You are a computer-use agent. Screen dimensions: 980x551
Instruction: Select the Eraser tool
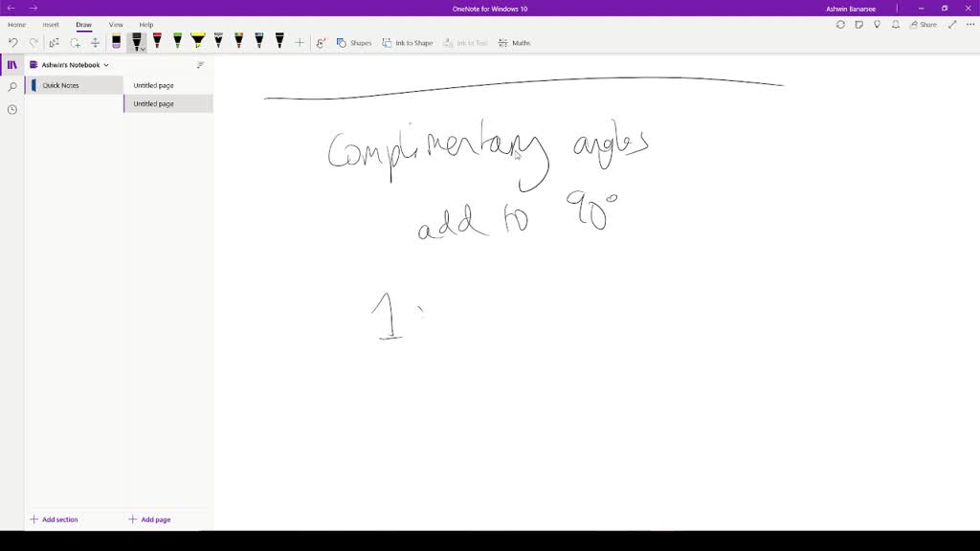point(116,42)
